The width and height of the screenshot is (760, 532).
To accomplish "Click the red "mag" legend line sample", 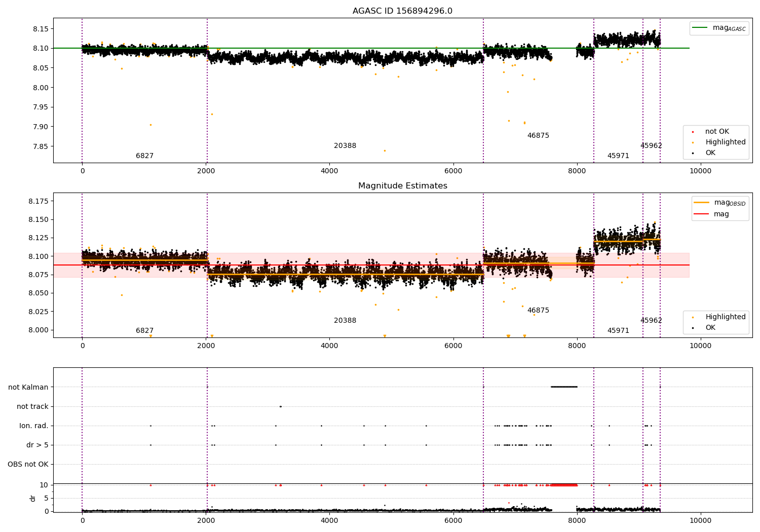I will tap(701, 214).
